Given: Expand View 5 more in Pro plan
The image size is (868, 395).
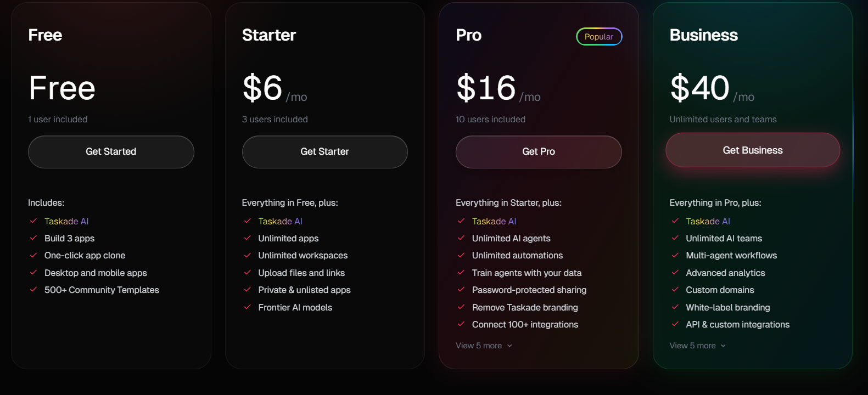Looking at the screenshot, I should click(x=479, y=346).
